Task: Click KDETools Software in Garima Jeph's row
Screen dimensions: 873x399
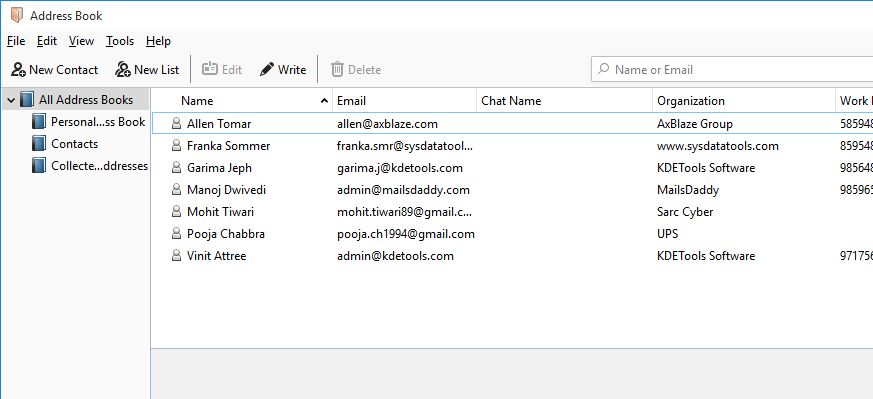Action: (x=706, y=168)
